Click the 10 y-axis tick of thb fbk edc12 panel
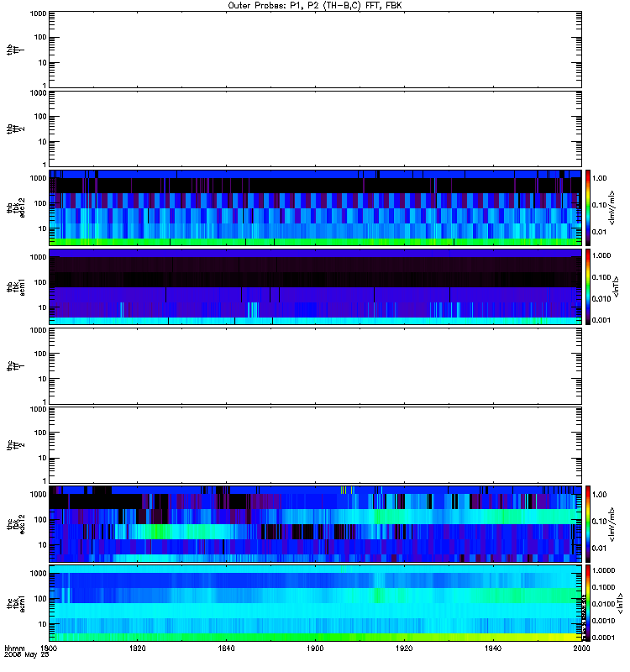This screenshot has height=672, width=630. (x=43, y=228)
